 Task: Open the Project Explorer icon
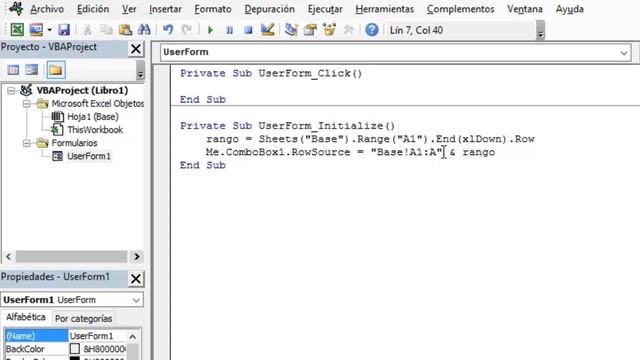(291, 30)
